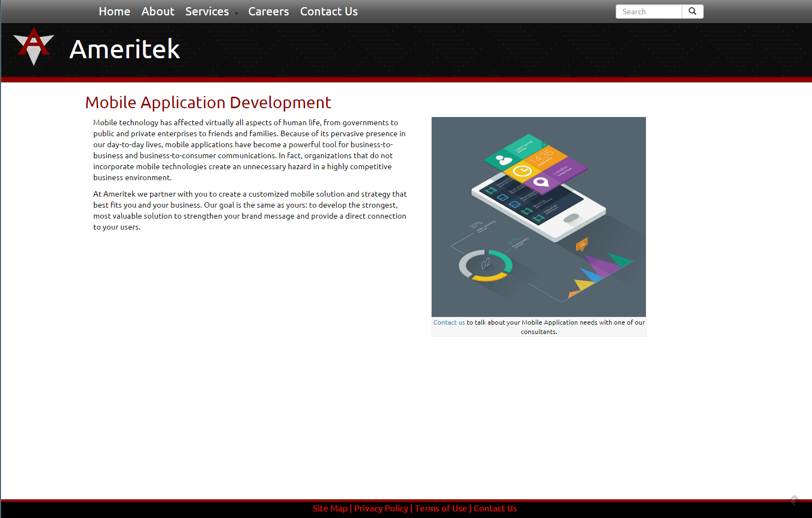812x518 pixels.
Task: Click the scroll-to-top arrow icon in footer corner
Action: (794, 500)
